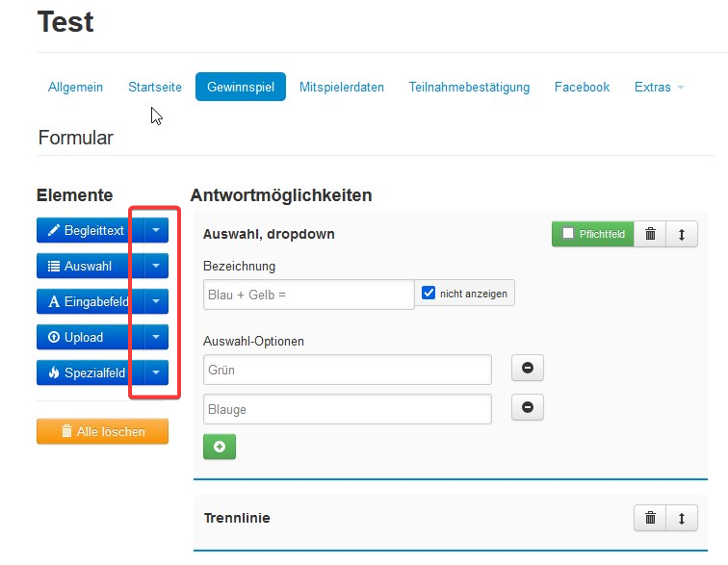This screenshot has height=565, width=728.
Task: Open the Auswahl button dropdown arrow
Action: pos(156,267)
